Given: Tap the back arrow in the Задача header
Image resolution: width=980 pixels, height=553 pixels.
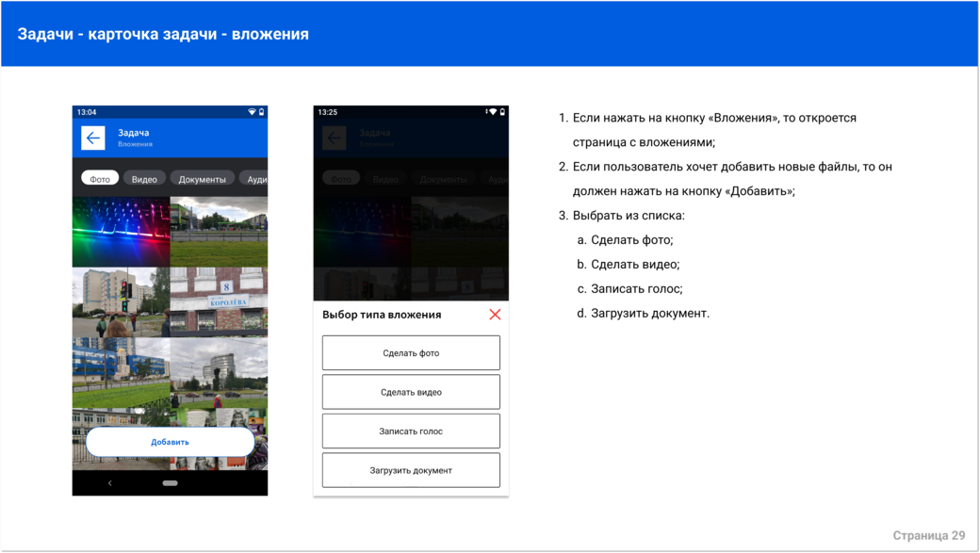Looking at the screenshot, I should point(93,138).
